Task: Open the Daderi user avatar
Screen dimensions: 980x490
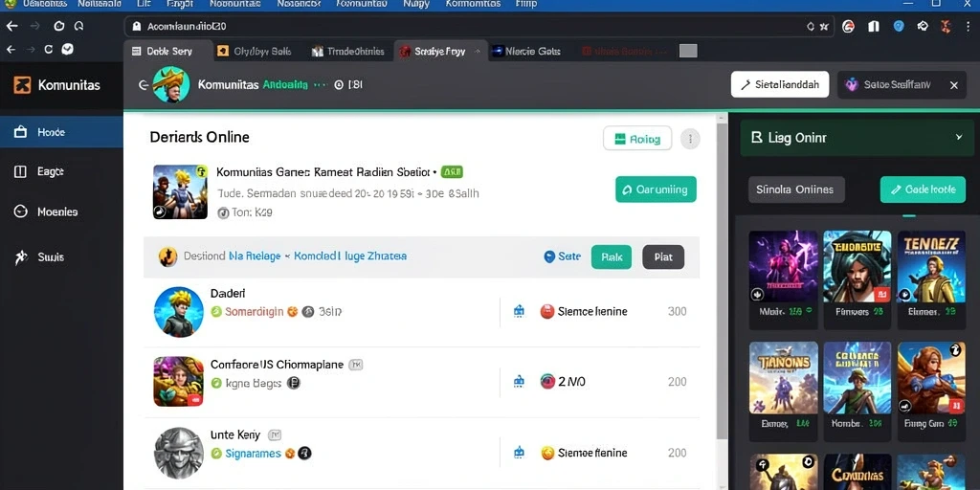Action: point(179,311)
